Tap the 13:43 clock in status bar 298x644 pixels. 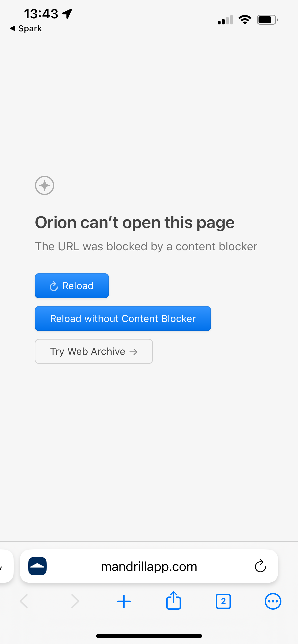click(41, 14)
